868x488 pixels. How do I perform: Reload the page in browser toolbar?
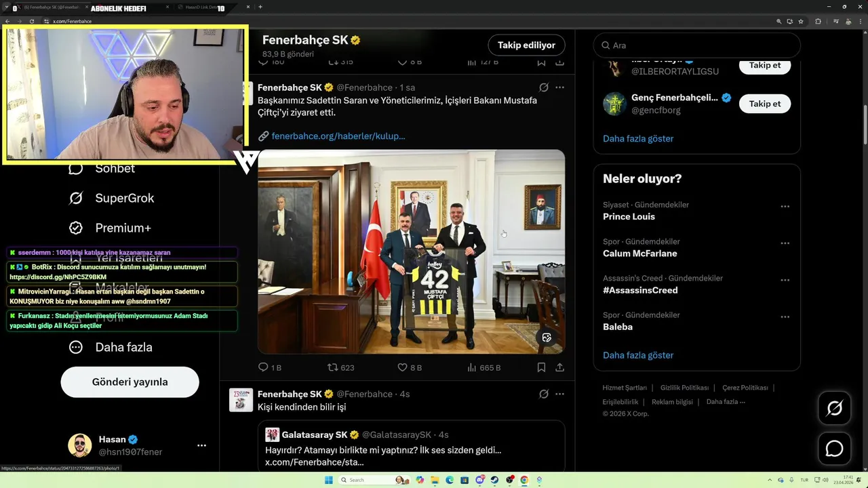31,21
